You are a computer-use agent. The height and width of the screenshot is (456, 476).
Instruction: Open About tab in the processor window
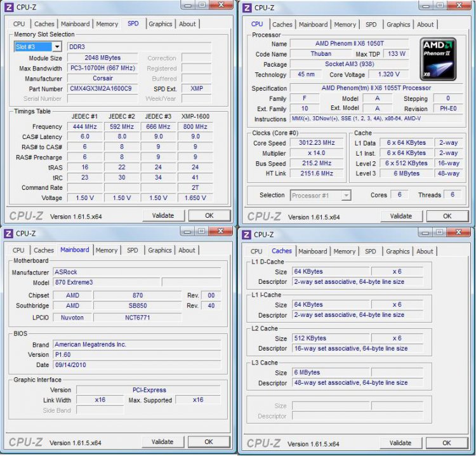pos(425,25)
